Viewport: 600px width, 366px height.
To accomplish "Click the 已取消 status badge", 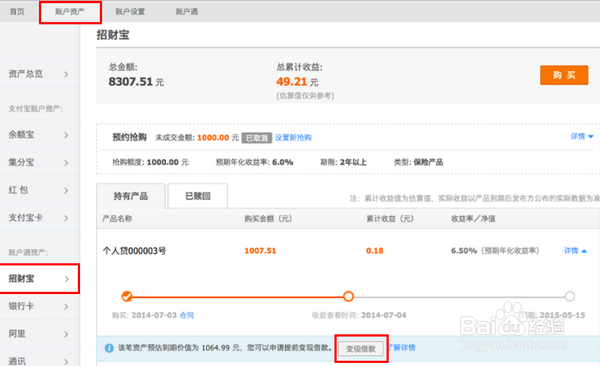I will [257, 138].
